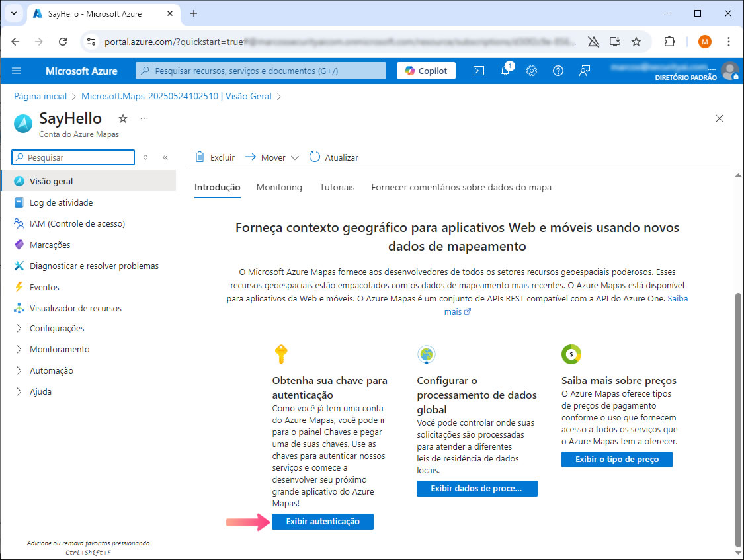The image size is (744, 560).
Task: Reload the browser page
Action: pyautogui.click(x=63, y=42)
